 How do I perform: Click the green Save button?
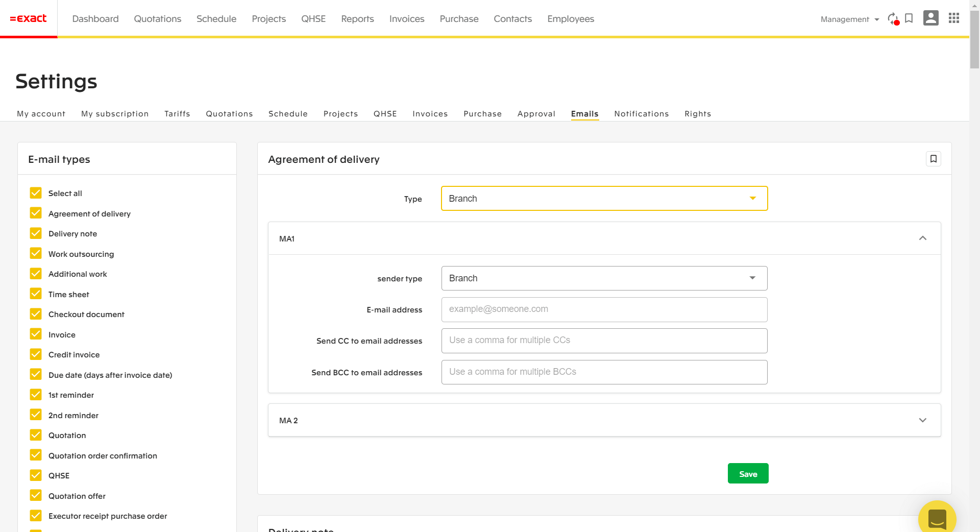(x=748, y=474)
